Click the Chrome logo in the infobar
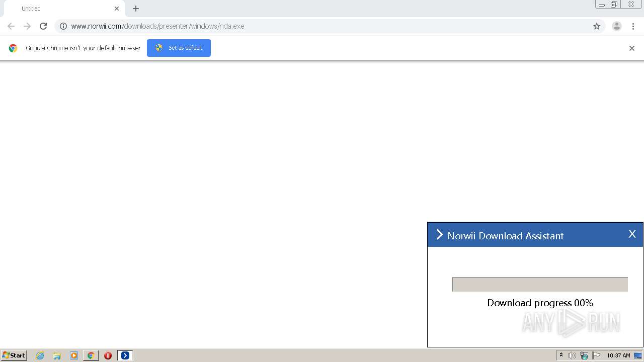The image size is (644, 362). point(13,48)
